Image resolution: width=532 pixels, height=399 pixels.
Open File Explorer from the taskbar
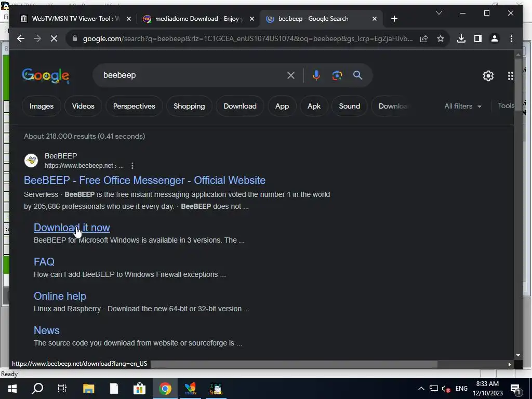point(88,389)
